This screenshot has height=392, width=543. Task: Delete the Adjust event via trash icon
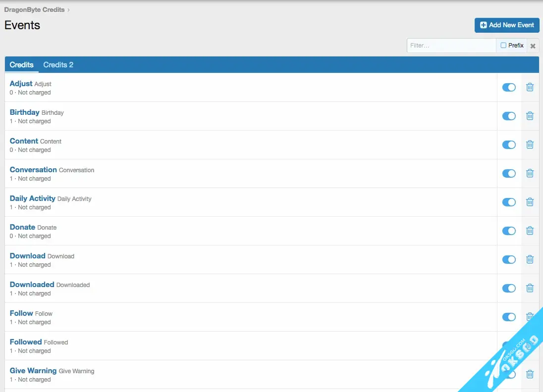530,87
